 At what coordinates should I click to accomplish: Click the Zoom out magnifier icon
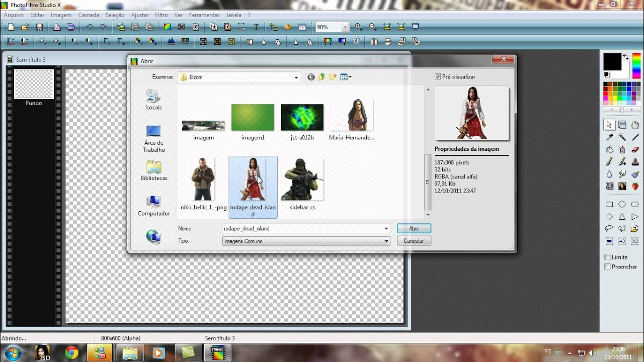click(x=373, y=27)
